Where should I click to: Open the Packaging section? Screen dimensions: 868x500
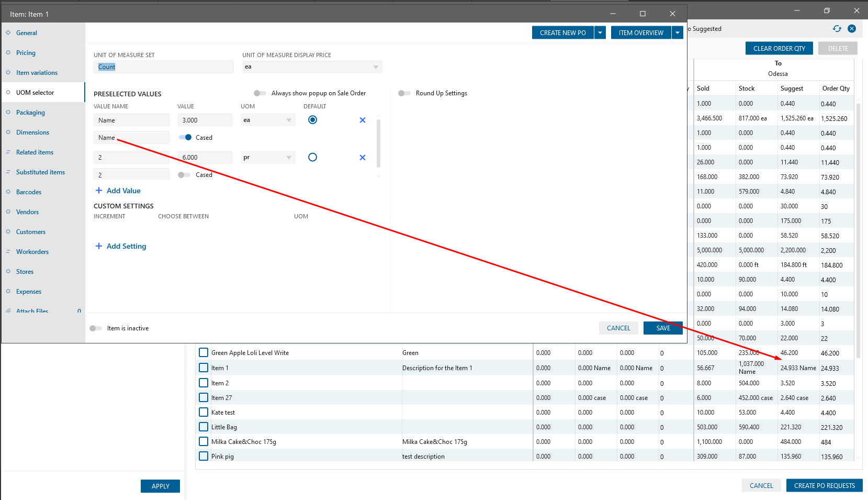tap(30, 113)
